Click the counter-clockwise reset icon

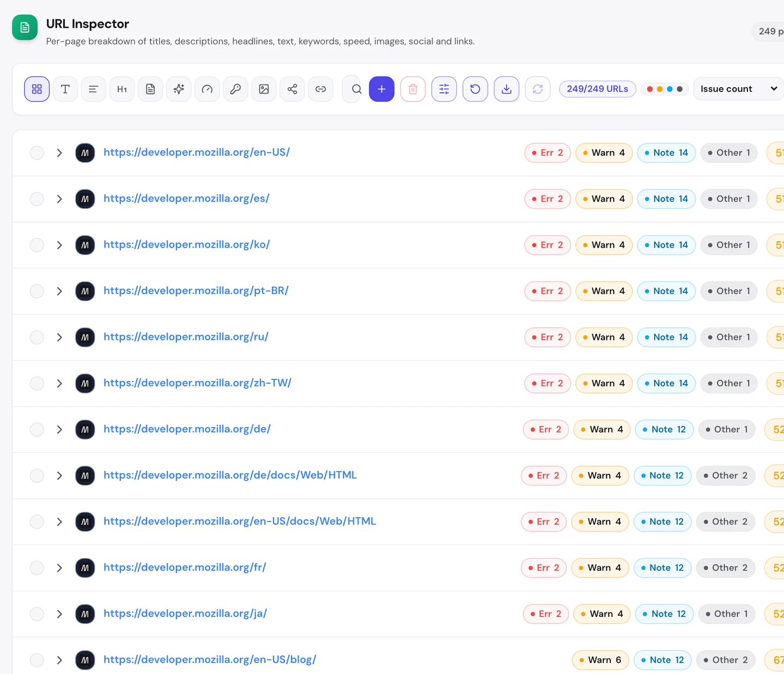475,89
